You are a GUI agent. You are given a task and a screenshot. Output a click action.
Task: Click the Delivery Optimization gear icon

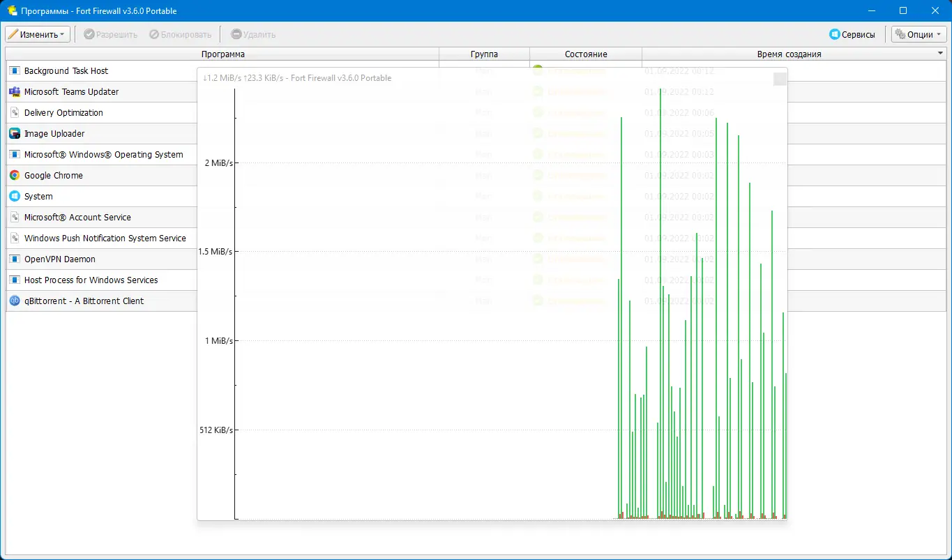[x=14, y=113]
